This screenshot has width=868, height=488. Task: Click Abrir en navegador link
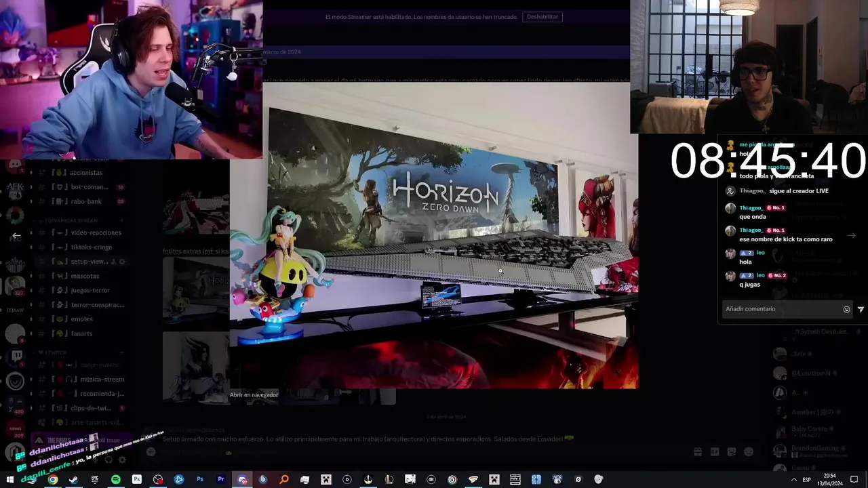[x=254, y=394]
